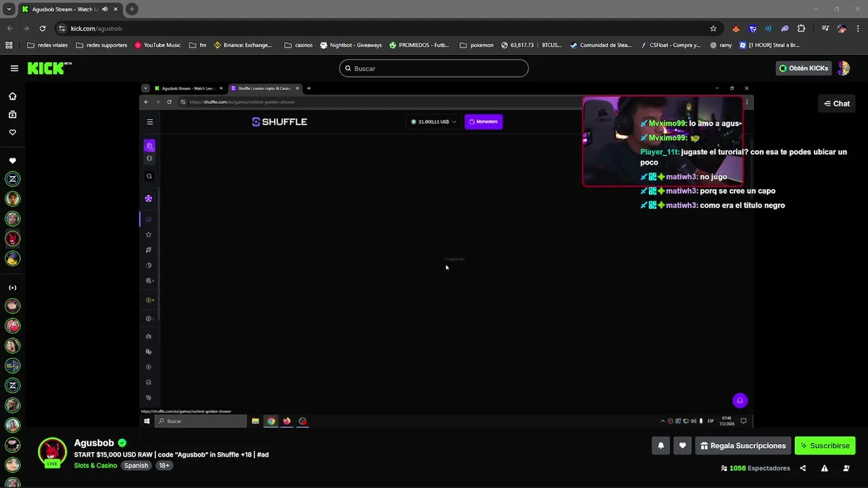Open the [1 HOUR] Steal a Br... bookmark

[x=769, y=45]
